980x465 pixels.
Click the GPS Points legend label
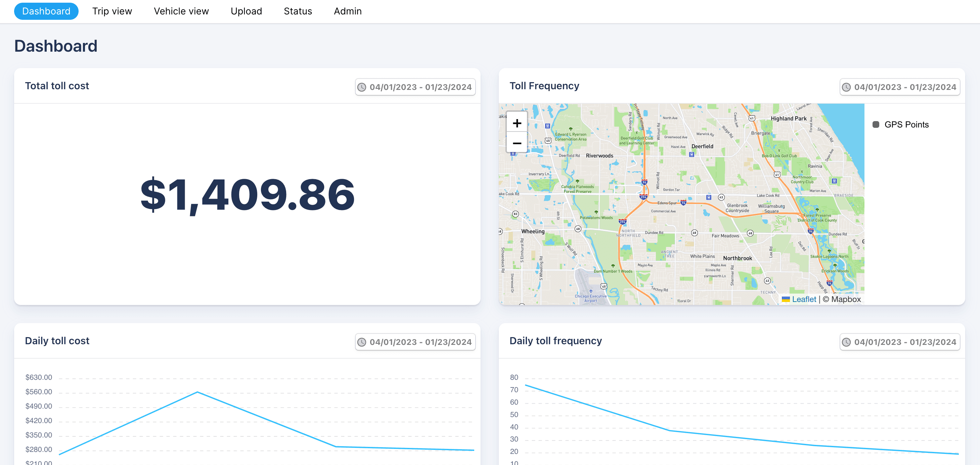pyautogui.click(x=906, y=124)
